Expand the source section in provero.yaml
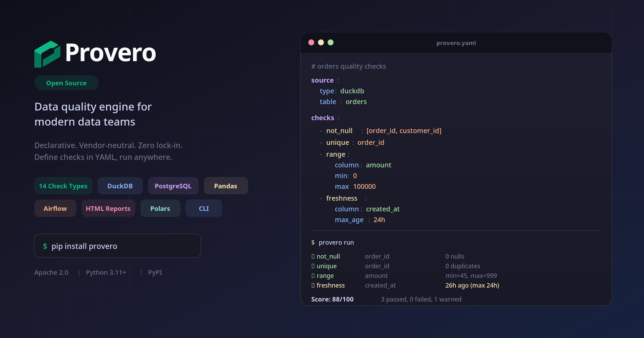 coord(323,80)
